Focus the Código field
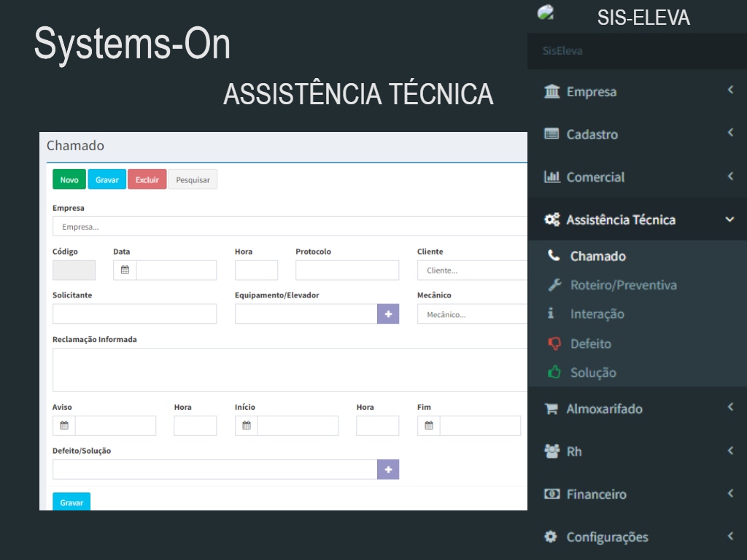747x560 pixels. [74, 270]
